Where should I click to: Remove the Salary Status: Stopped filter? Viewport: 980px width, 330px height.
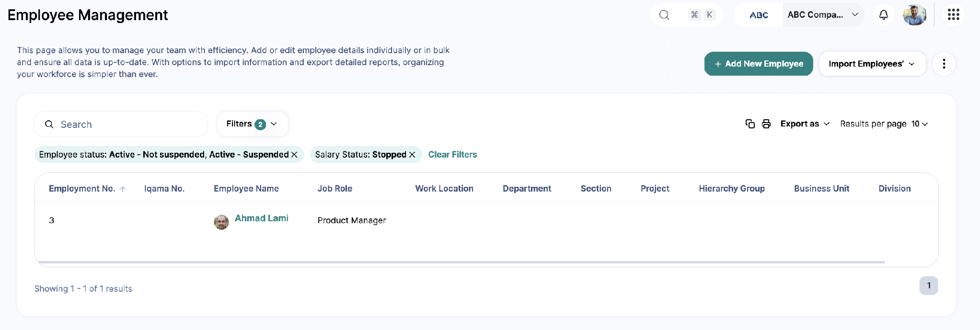pyautogui.click(x=412, y=155)
